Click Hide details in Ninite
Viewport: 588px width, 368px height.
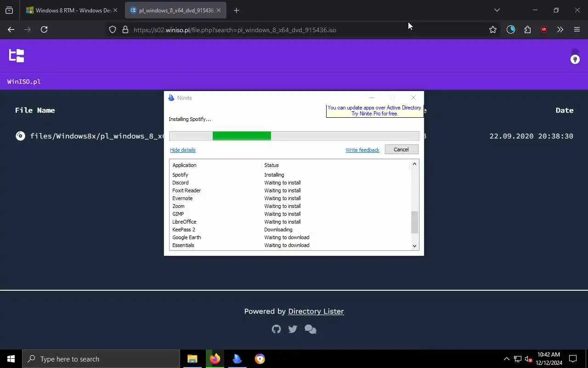click(x=183, y=150)
